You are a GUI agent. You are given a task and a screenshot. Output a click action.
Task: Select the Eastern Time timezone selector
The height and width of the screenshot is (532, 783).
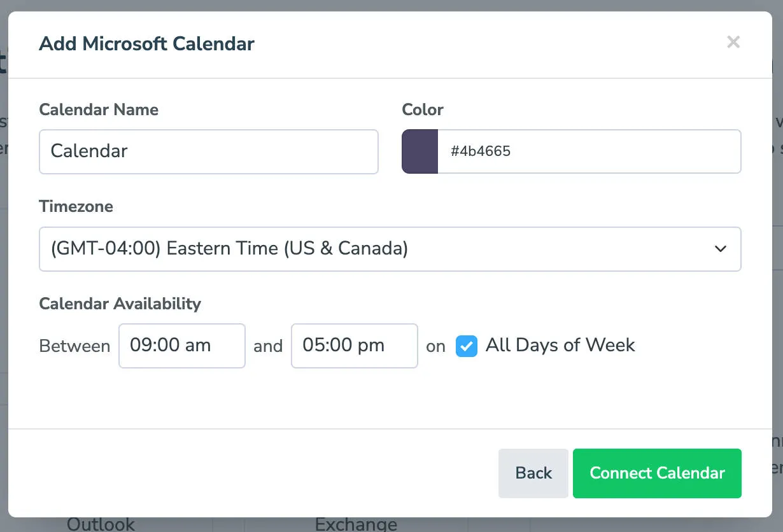tap(390, 249)
